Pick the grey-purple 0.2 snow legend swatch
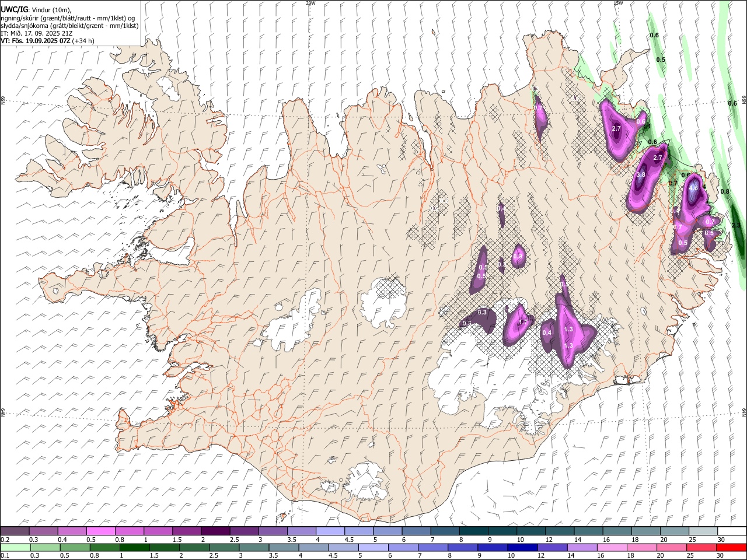Screen dimensions: 747x560 15,531
